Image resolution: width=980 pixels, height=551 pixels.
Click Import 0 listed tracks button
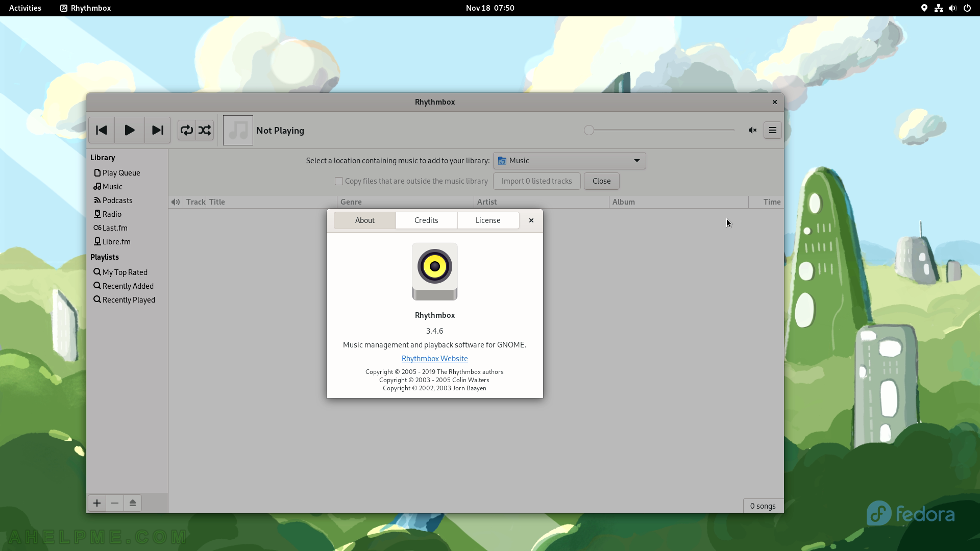pos(536,181)
